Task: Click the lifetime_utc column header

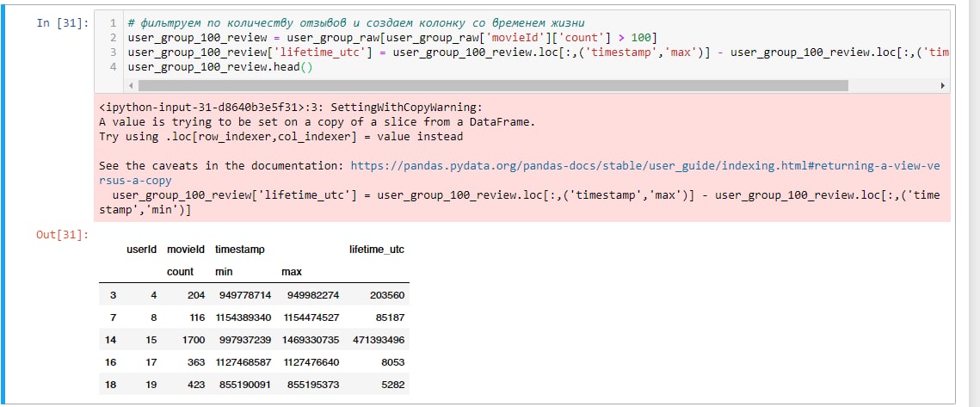Action: point(376,250)
